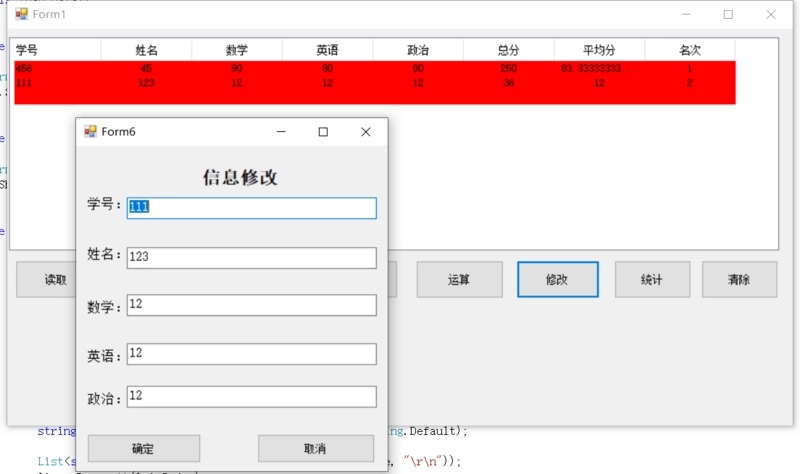Cancel editing with the 取消 button
Image resolution: width=800 pixels, height=474 pixels.
(x=316, y=448)
